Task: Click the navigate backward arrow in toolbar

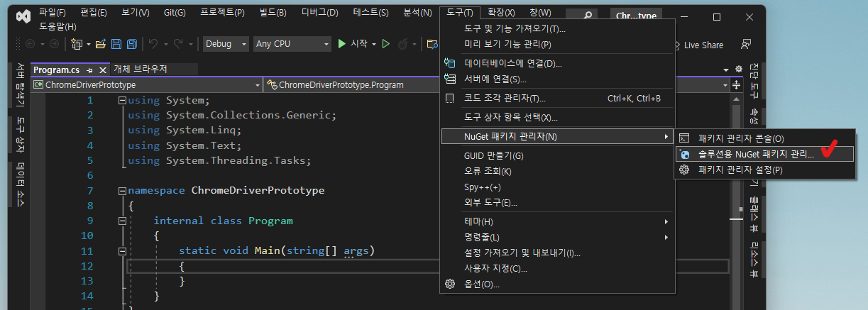Action: 31,44
